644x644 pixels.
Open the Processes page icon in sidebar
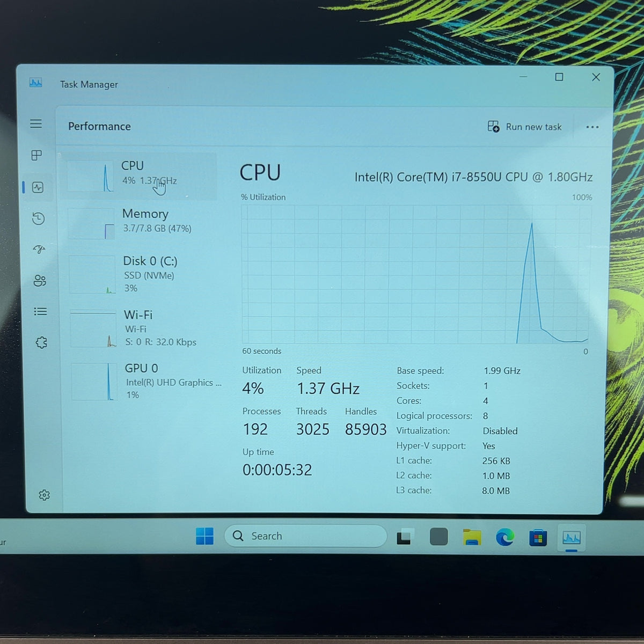click(x=36, y=156)
